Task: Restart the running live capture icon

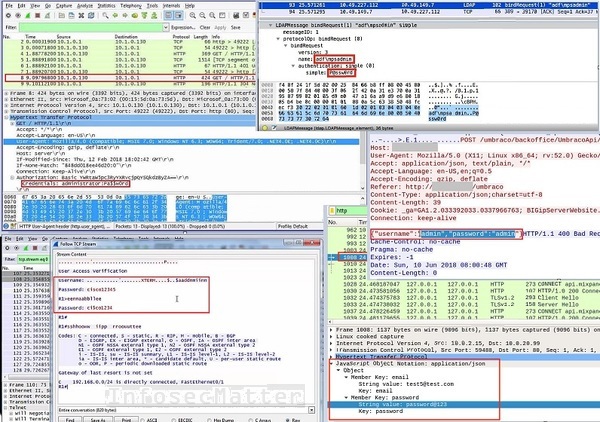Action: coord(47,15)
